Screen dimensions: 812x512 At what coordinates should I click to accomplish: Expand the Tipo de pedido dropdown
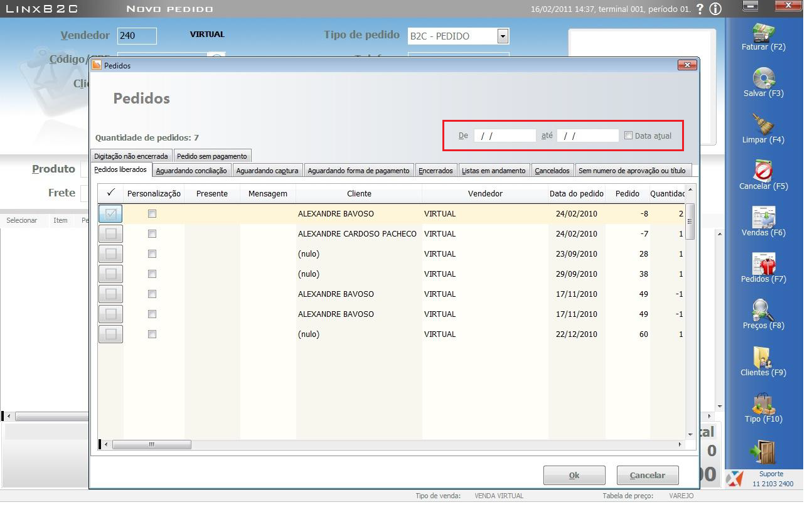click(502, 36)
